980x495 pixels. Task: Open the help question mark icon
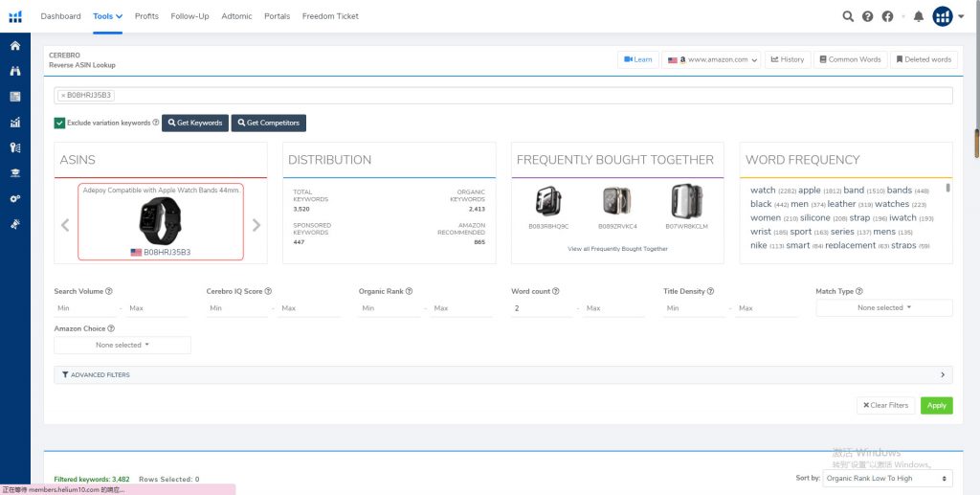tap(867, 16)
